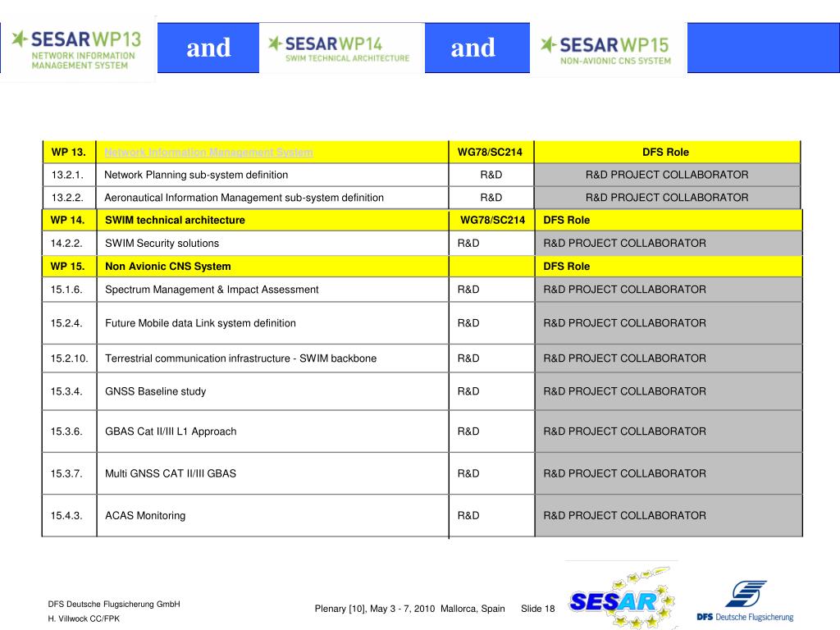Click the '13.2.2.' number cell

point(67,198)
